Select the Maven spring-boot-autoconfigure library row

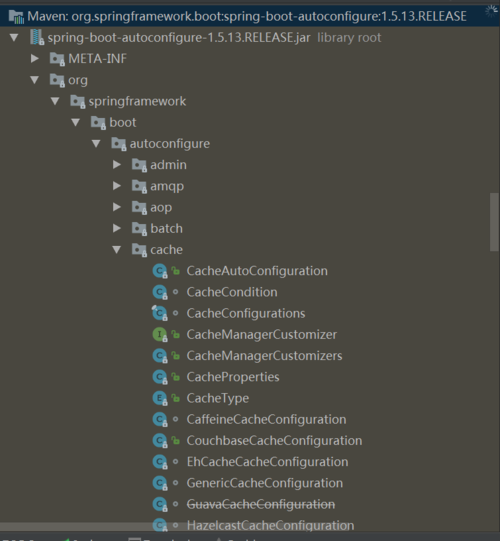pos(250,16)
